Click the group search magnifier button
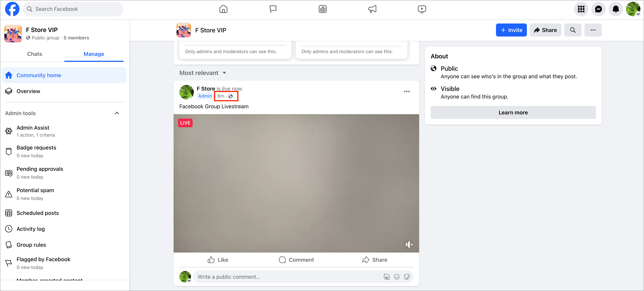The image size is (644, 291). (x=573, y=30)
